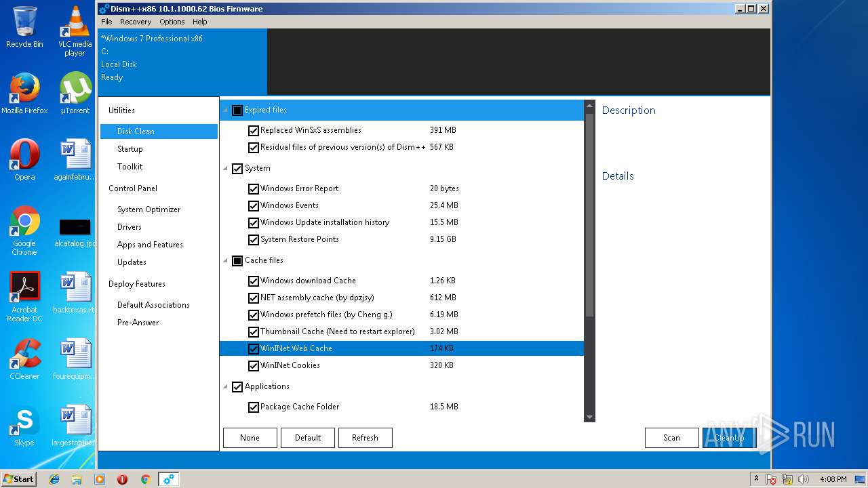The width and height of the screenshot is (868, 488).
Task: Click Opera icon in the taskbar
Action: (x=123, y=479)
